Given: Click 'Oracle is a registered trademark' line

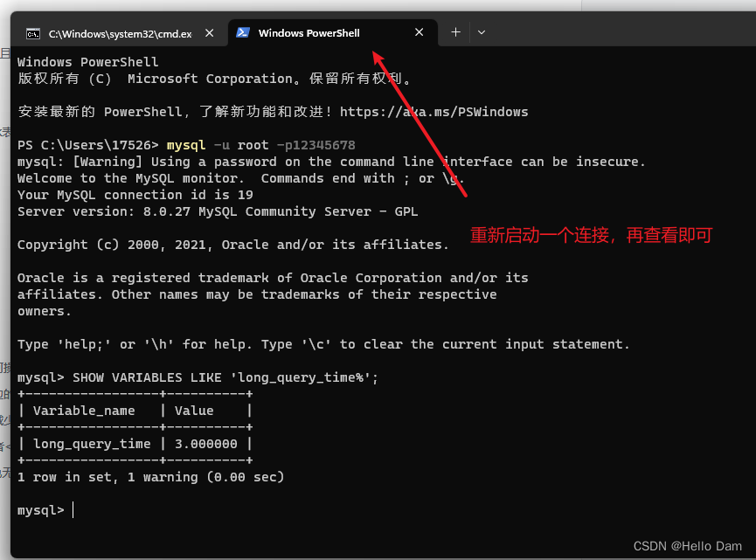Looking at the screenshot, I should point(273,278).
